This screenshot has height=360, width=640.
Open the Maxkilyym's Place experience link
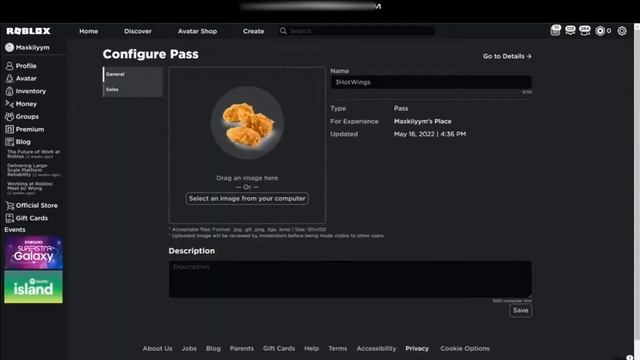[x=422, y=121]
